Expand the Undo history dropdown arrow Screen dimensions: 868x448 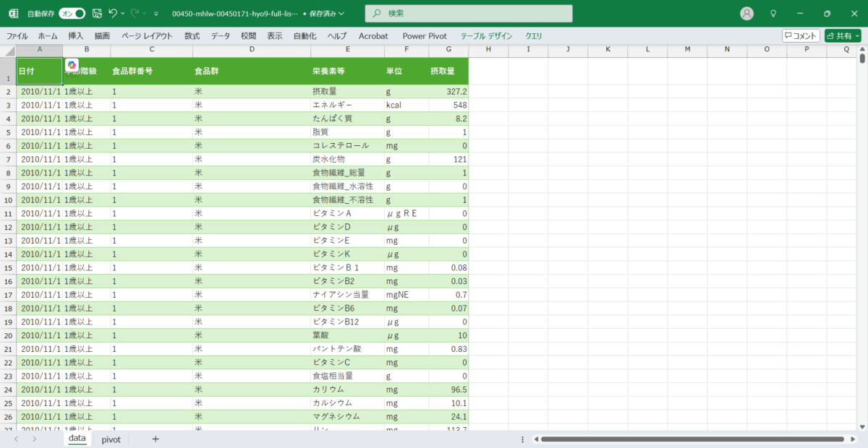coord(124,14)
